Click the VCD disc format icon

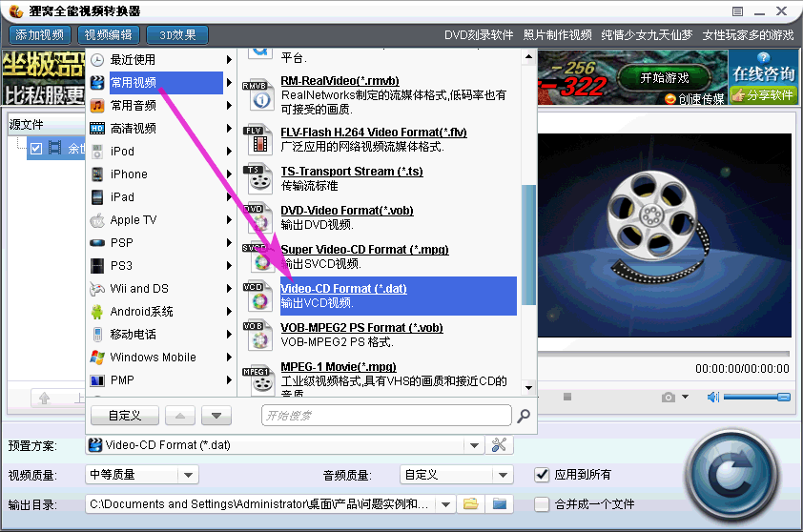pos(259,297)
